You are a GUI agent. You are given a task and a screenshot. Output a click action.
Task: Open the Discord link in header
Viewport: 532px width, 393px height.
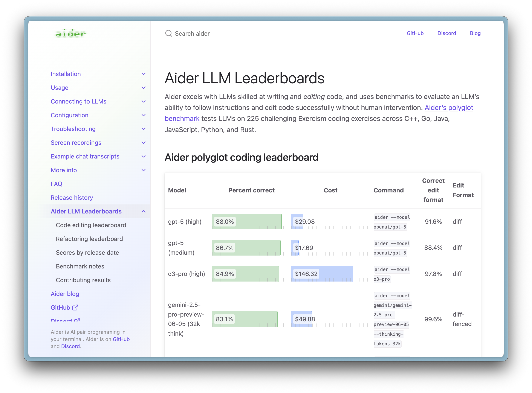click(x=446, y=33)
